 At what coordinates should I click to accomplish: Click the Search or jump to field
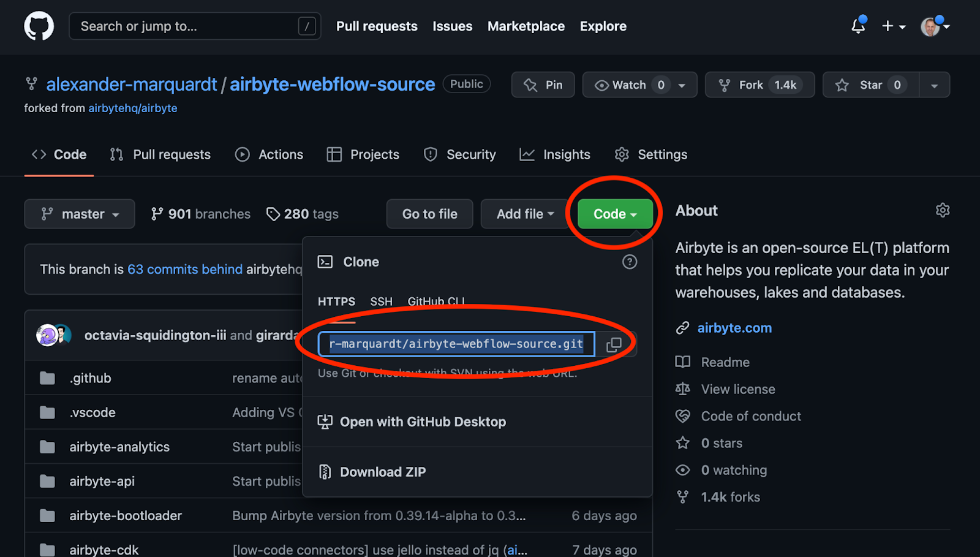[x=184, y=26]
